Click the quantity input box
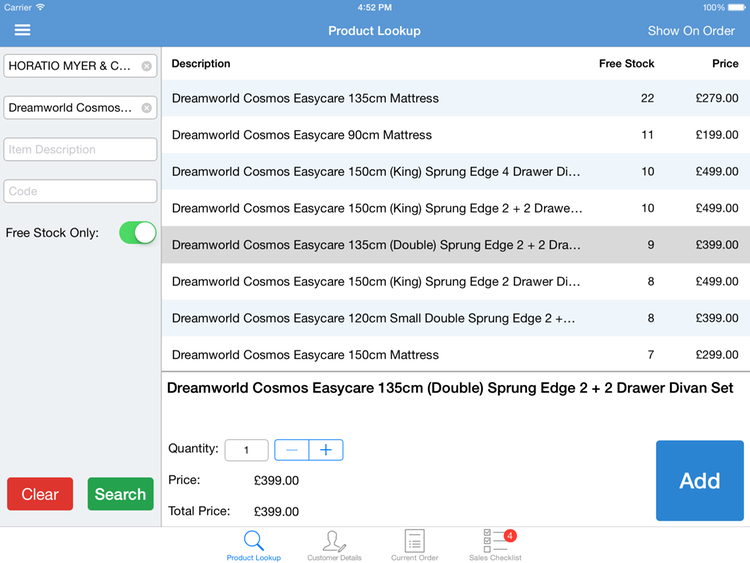This screenshot has height=563, width=750. point(246,450)
